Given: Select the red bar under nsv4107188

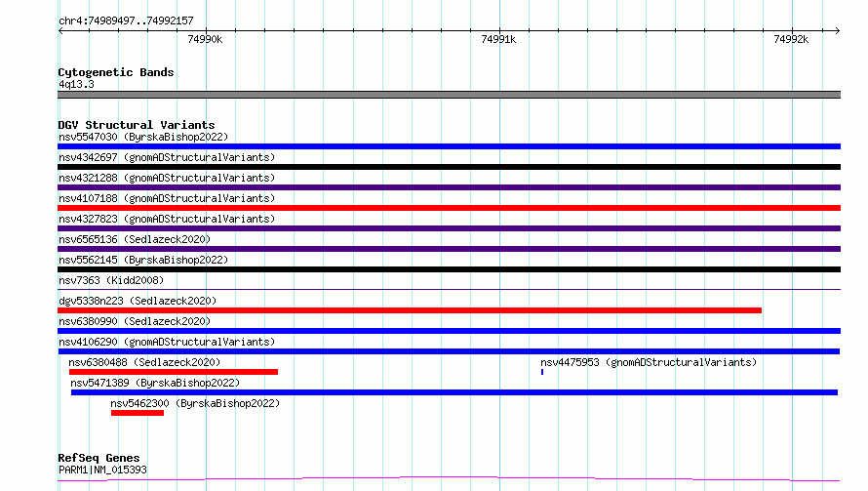Looking at the screenshot, I should coord(449,208).
